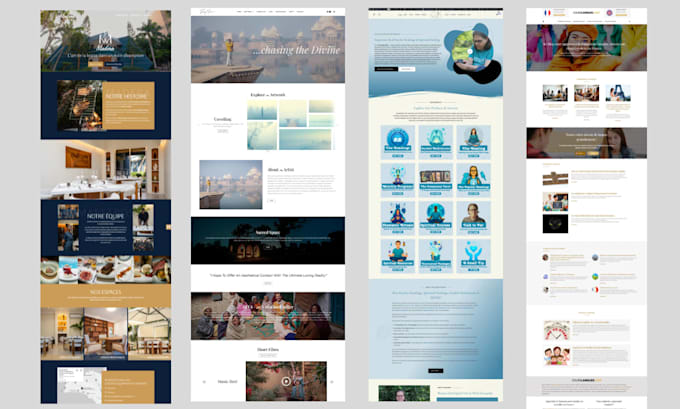This screenshot has width=680, height=409.
Task: Open the black cat article thumbnail
Action: point(555,224)
